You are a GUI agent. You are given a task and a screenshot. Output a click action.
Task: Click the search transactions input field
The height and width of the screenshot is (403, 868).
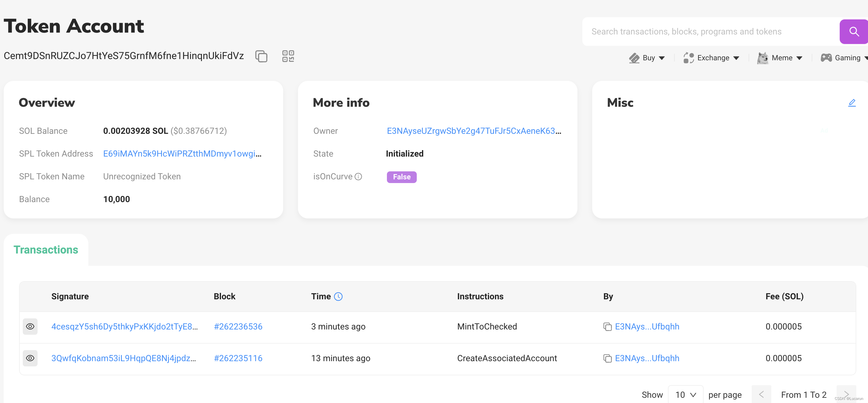[x=708, y=32]
